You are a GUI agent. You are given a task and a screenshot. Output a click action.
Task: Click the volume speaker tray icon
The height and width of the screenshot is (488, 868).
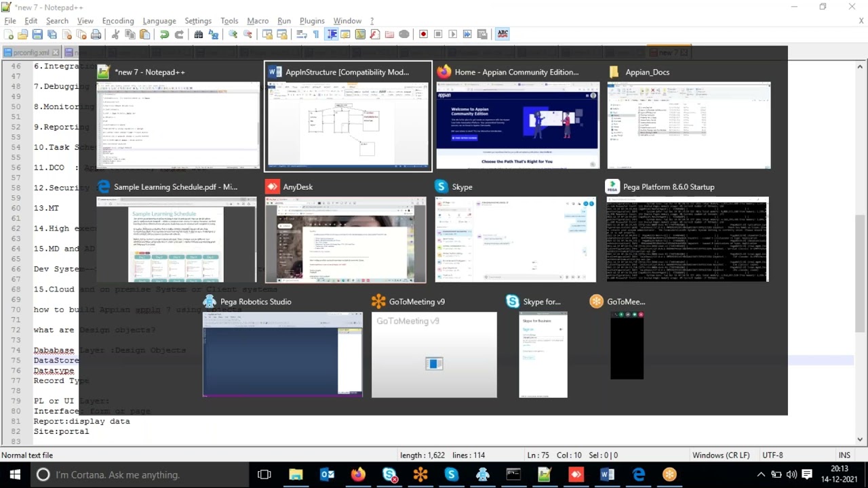click(791, 474)
